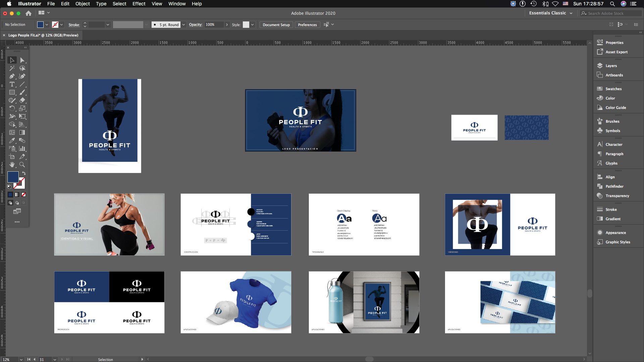Open the Type menu
644x362 pixels.
[101, 4]
